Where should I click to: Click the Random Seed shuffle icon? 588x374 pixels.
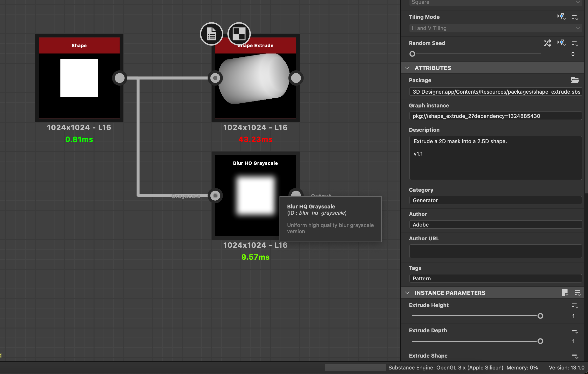(547, 43)
